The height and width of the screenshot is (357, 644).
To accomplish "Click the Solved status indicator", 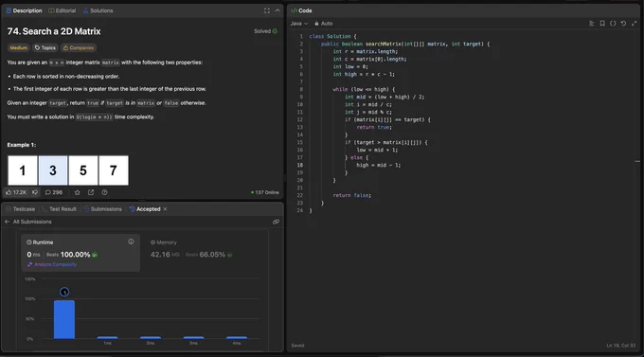I will pyautogui.click(x=266, y=31).
